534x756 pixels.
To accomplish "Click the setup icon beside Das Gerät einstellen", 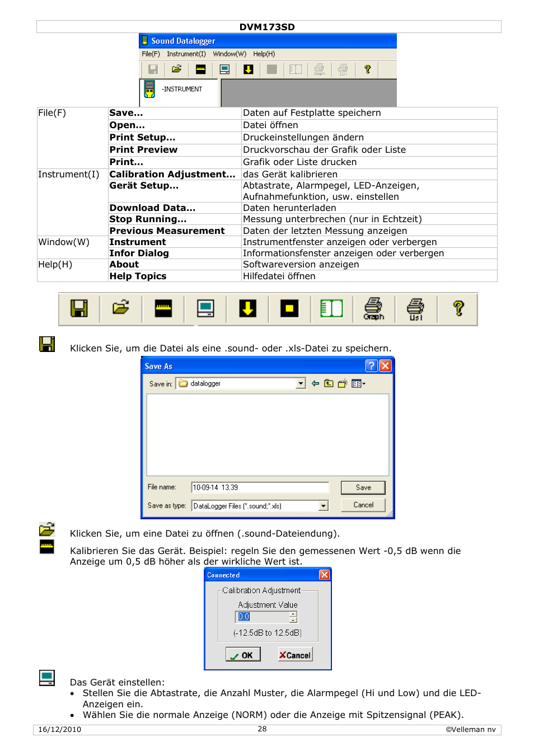I will (47, 678).
